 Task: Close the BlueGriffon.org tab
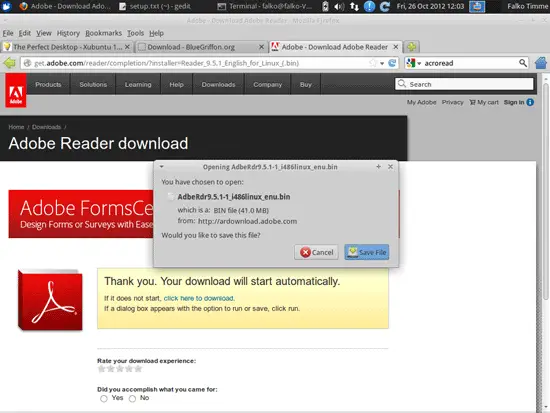click(x=261, y=47)
